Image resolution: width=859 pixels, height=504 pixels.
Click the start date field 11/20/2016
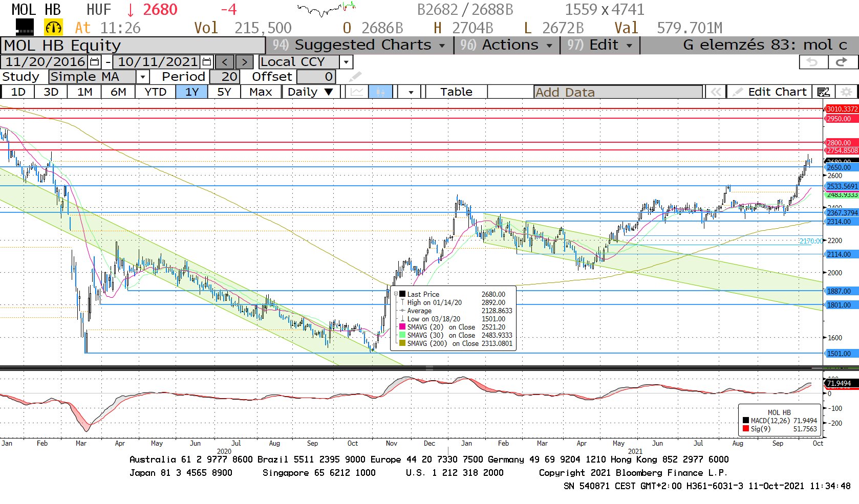click(45, 62)
